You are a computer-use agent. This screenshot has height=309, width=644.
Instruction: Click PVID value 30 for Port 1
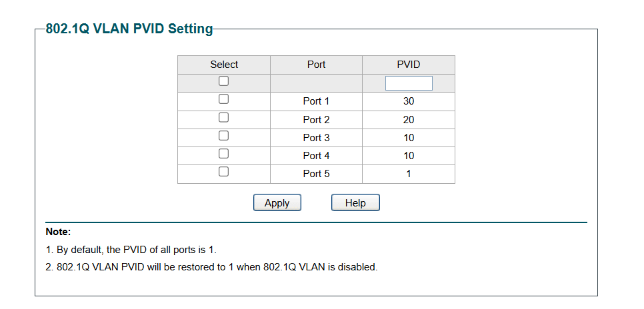tap(409, 101)
